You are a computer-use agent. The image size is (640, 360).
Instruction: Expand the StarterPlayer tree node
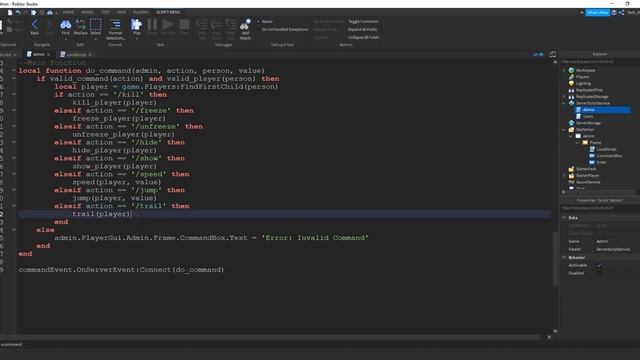click(564, 176)
